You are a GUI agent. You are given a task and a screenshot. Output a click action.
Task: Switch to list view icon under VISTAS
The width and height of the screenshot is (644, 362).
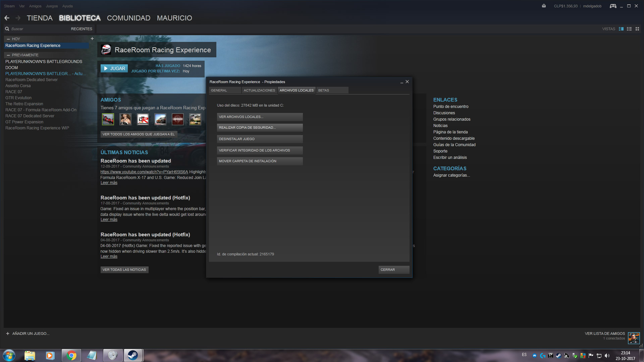click(x=629, y=29)
